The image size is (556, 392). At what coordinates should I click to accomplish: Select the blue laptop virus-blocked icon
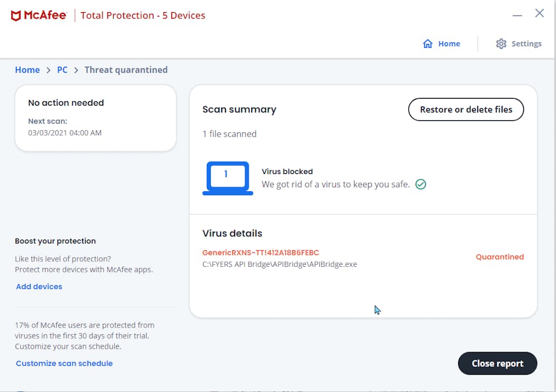point(227,178)
